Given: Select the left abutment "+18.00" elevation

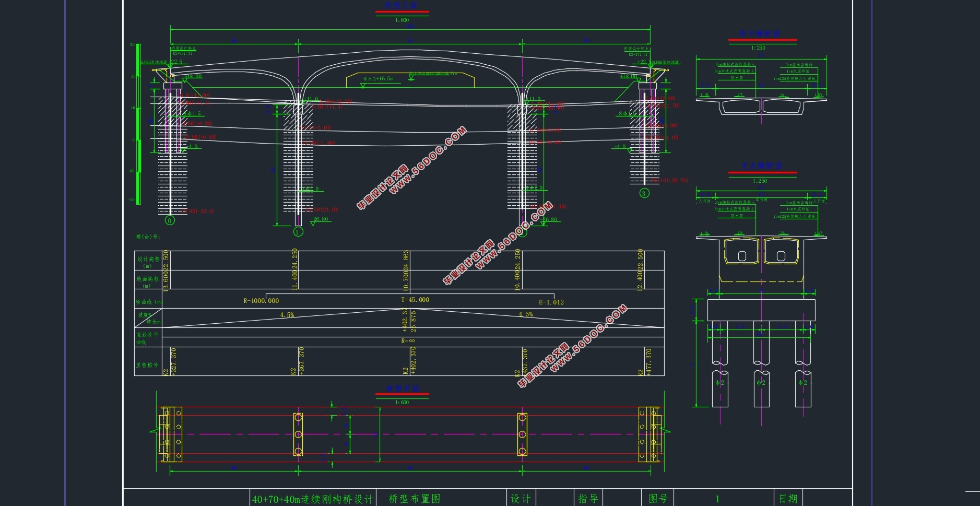Looking at the screenshot, I should tap(194, 76).
